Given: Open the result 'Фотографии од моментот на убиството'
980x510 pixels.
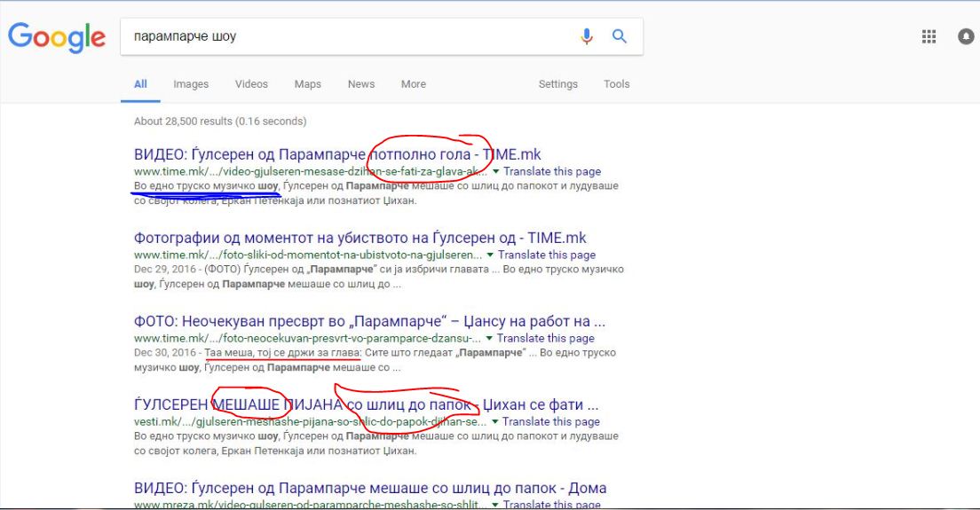Looking at the screenshot, I should coord(360,238).
